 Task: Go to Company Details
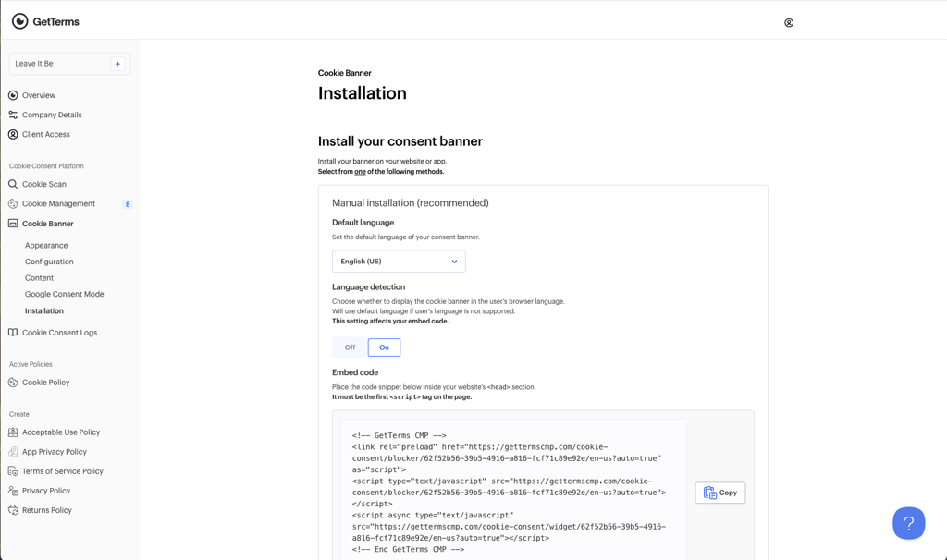(52, 115)
